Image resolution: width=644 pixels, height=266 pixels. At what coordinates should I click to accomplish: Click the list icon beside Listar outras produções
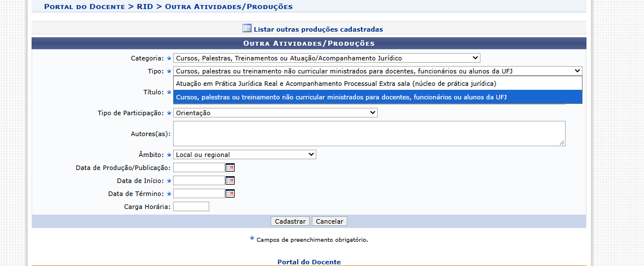247,28
